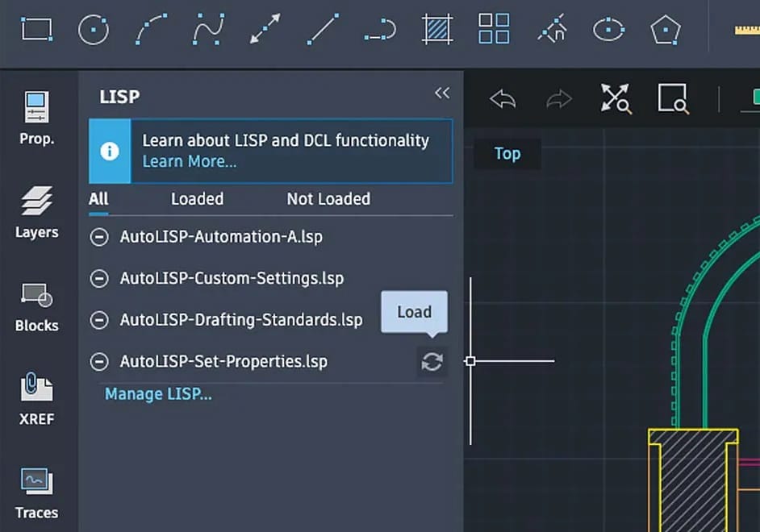Select the AutoLISP-Automation-A.lsp file name
Viewport: 760px width, 532px height.
[222, 237]
